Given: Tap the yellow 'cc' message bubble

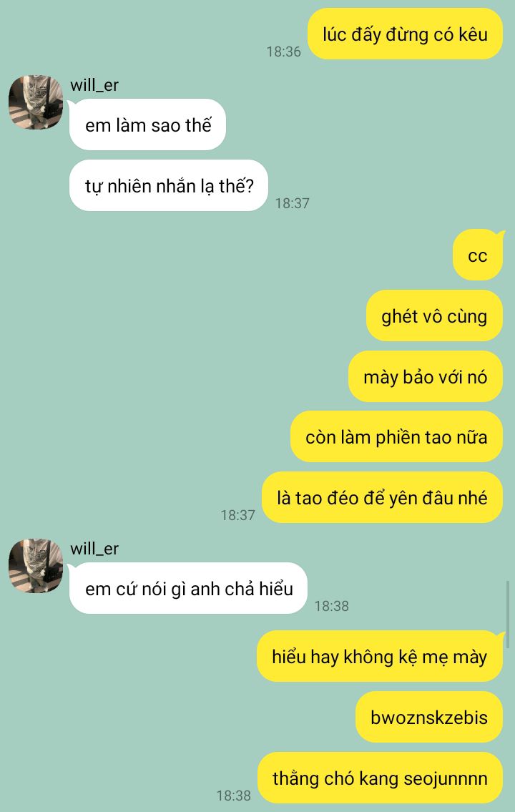Looking at the screenshot, I should 478,255.
